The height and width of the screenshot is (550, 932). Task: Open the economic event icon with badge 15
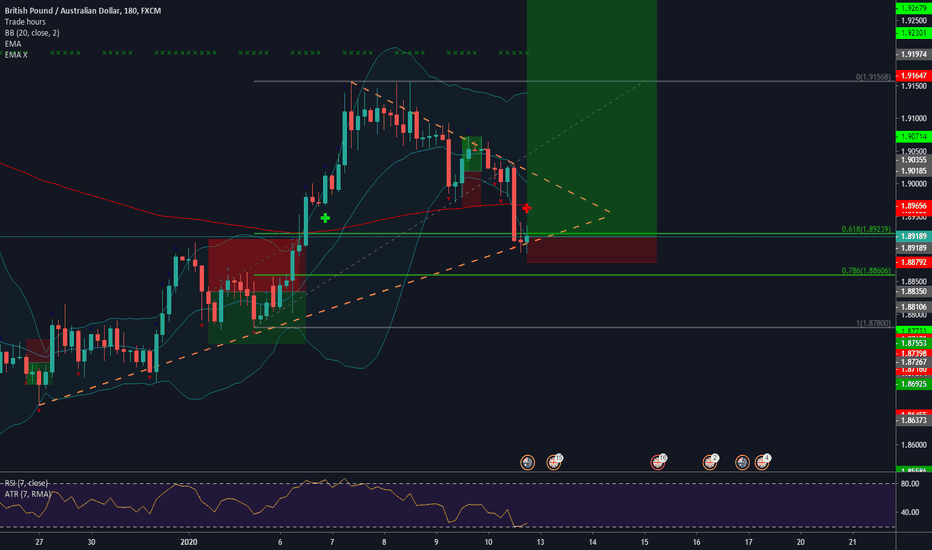click(553, 462)
